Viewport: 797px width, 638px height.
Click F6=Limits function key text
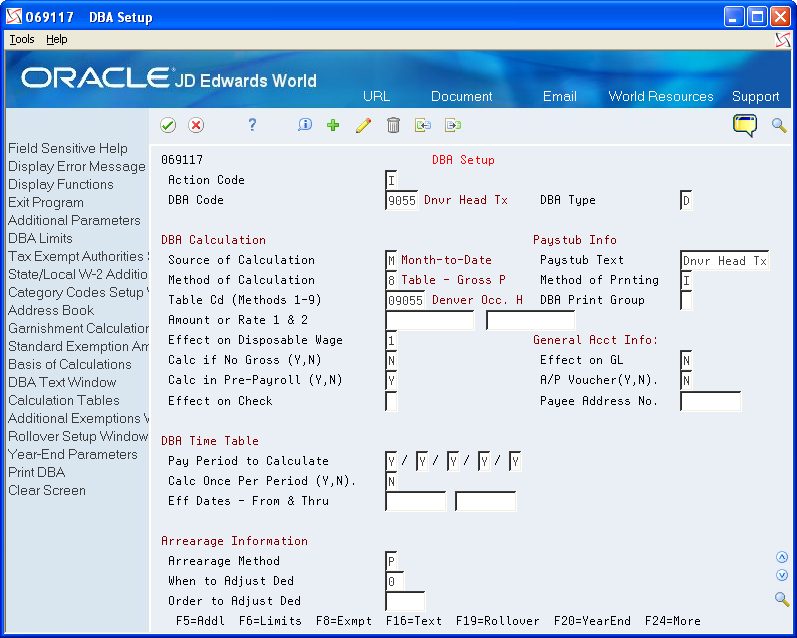click(x=270, y=621)
